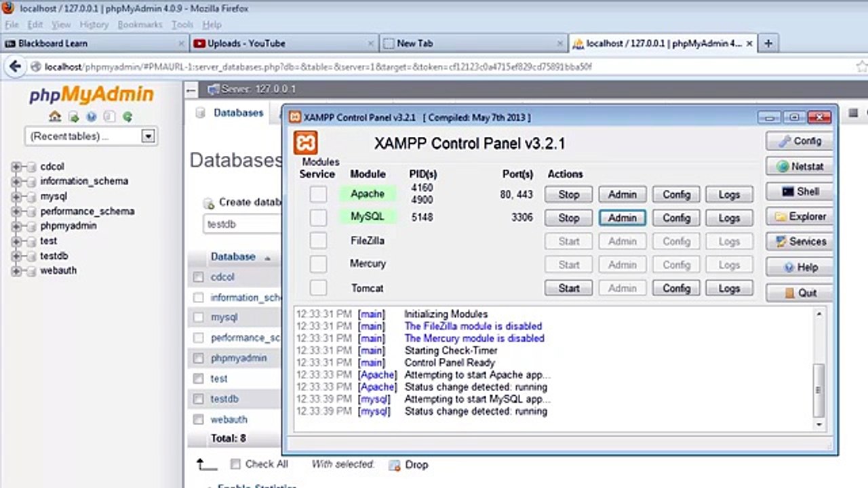Open the phpMyAdmin documentation help icon
Viewport: 868px width, 488px height.
click(x=91, y=117)
